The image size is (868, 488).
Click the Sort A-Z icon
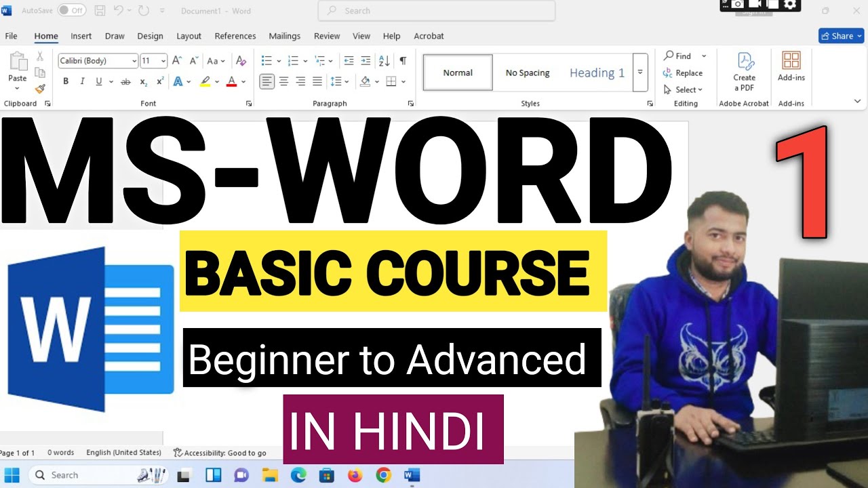click(x=384, y=61)
